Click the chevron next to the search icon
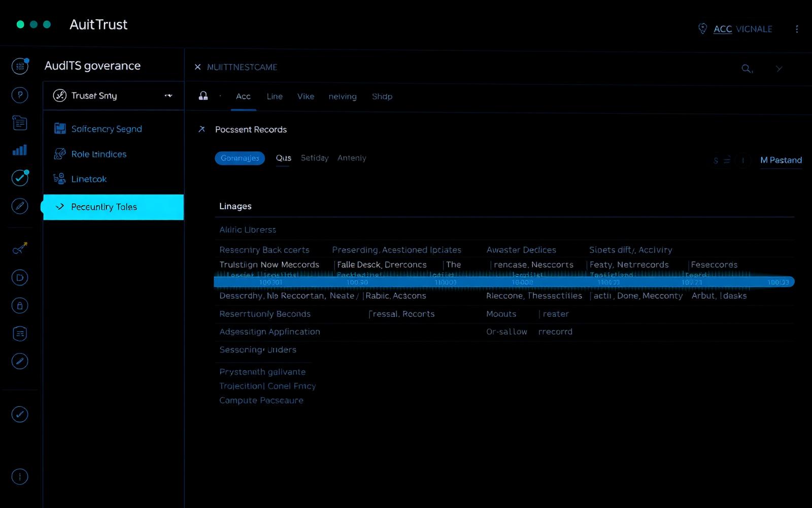812x508 pixels. [x=779, y=69]
